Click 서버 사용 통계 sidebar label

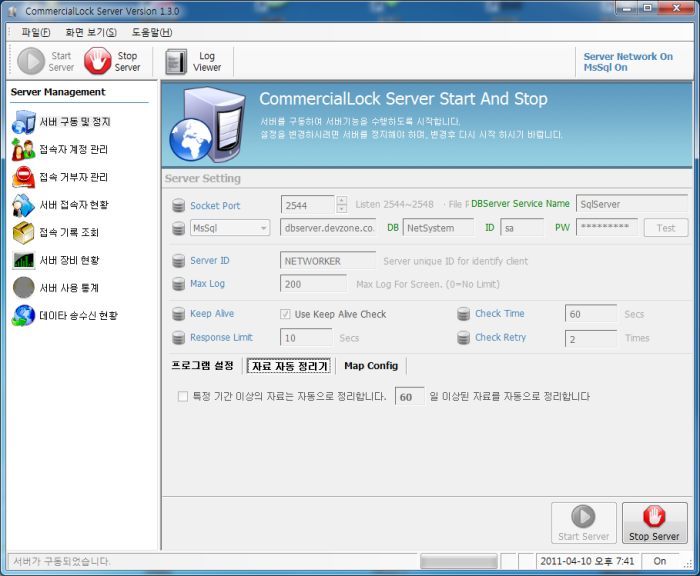tap(69, 288)
